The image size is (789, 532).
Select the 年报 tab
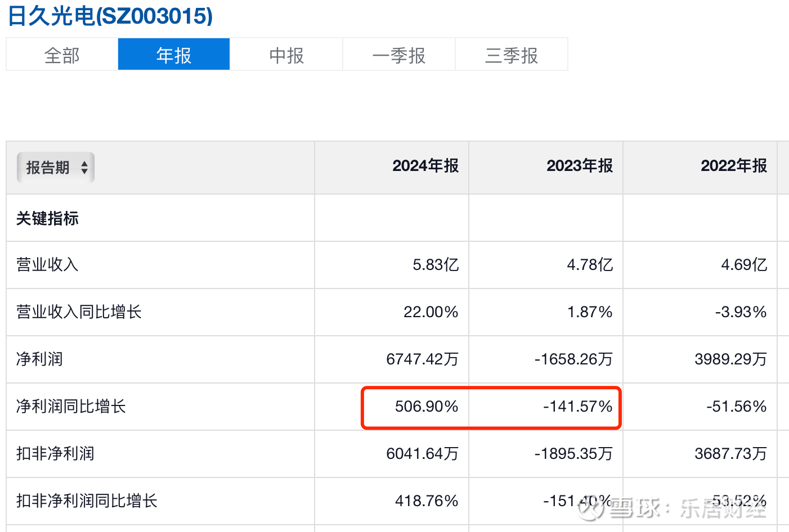pos(174,55)
